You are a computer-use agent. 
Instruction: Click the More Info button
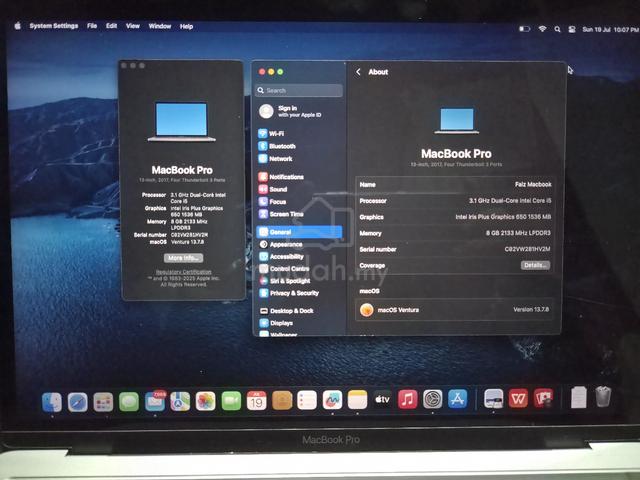(x=184, y=258)
